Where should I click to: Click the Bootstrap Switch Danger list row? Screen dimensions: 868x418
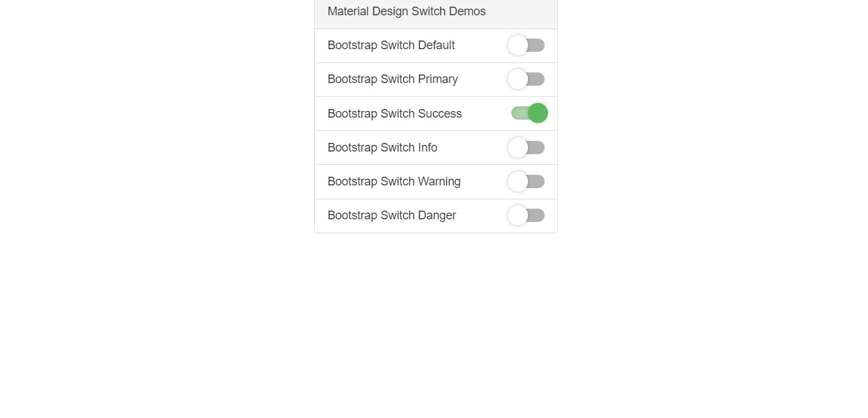point(436,215)
